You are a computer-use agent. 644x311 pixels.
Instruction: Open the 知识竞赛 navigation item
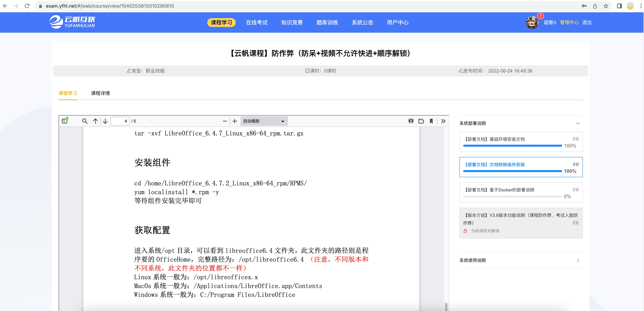click(292, 23)
